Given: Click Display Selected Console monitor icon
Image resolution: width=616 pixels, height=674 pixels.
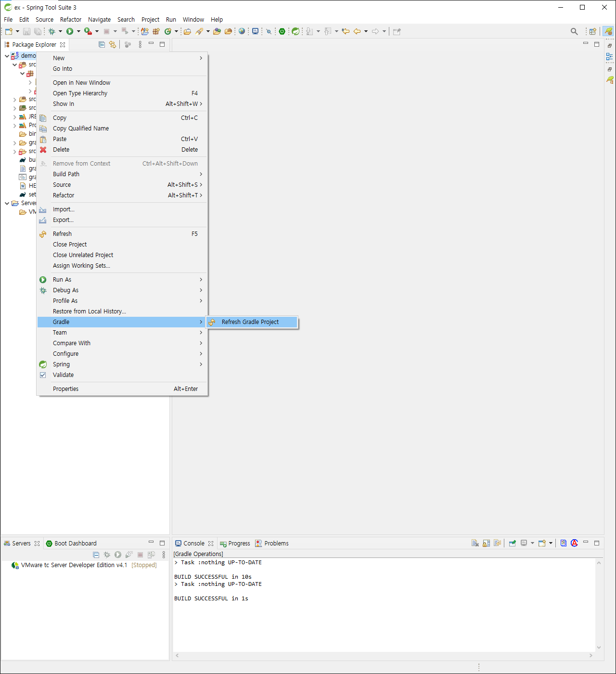Looking at the screenshot, I should tap(524, 543).
